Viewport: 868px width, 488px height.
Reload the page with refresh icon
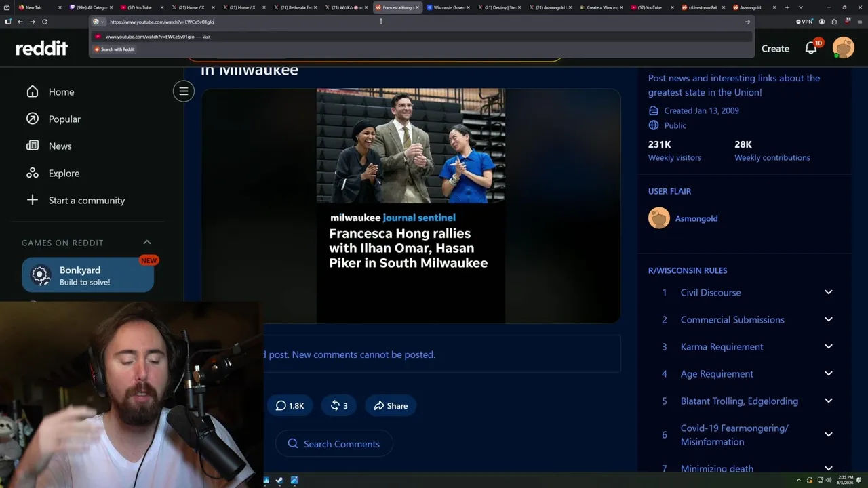coord(45,22)
